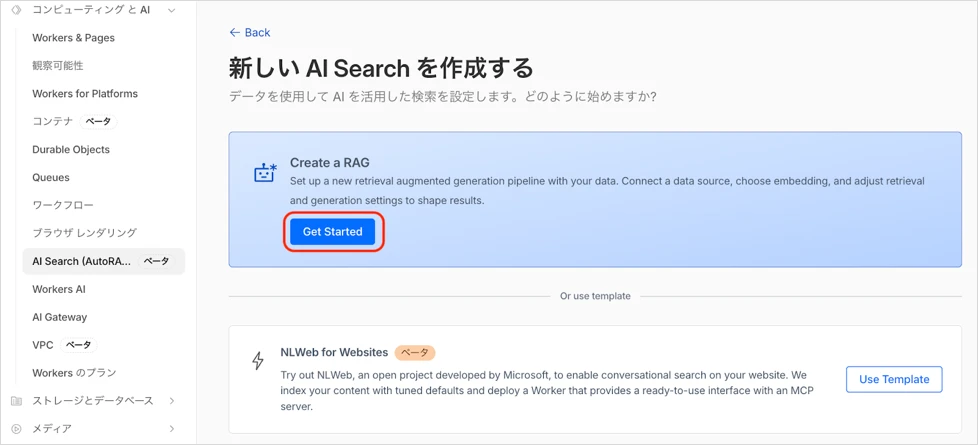Select the AI Search (AutoRAG) item
The height and width of the screenshot is (445, 978).
82,261
